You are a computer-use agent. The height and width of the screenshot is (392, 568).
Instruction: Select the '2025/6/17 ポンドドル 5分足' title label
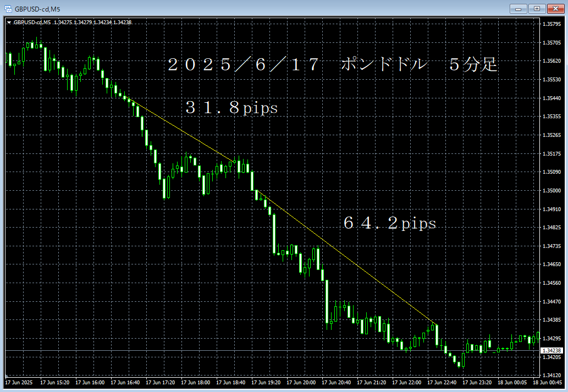click(332, 64)
